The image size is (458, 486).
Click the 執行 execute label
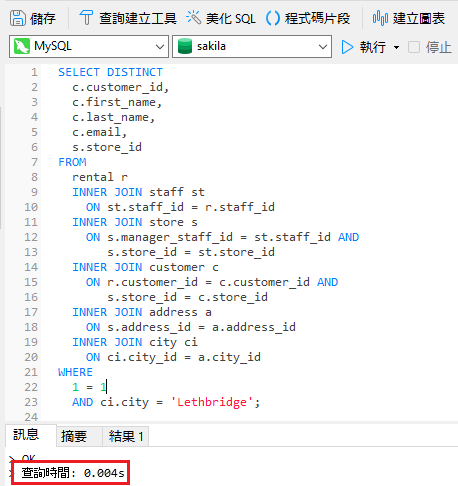(x=373, y=47)
